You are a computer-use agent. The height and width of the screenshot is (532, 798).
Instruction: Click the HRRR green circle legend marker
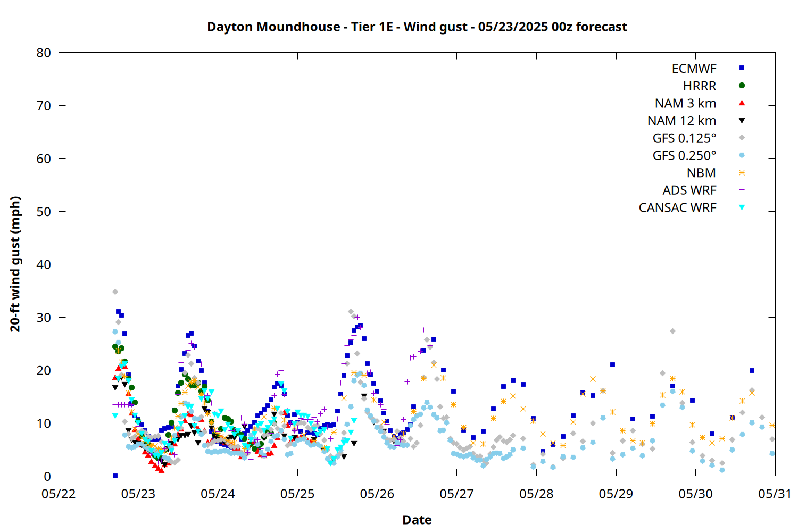click(x=742, y=85)
